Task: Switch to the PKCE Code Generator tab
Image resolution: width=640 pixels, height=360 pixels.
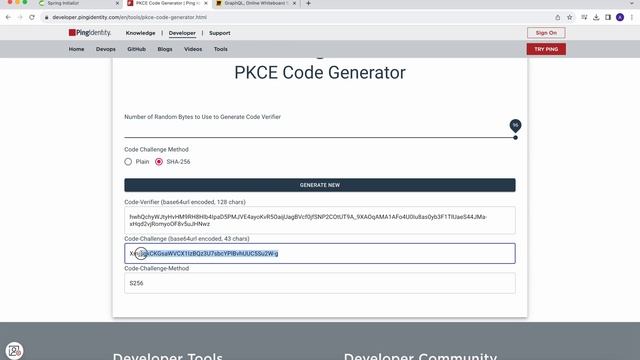Action: pyautogui.click(x=167, y=3)
